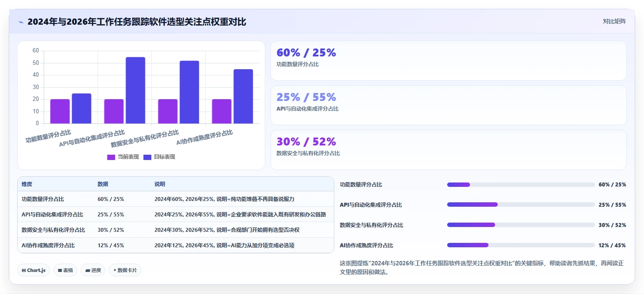Viewport: 644px width, 294px height.
Task: Click the AI协作成熟度评分占比 cell in the table
Action: click(48, 246)
